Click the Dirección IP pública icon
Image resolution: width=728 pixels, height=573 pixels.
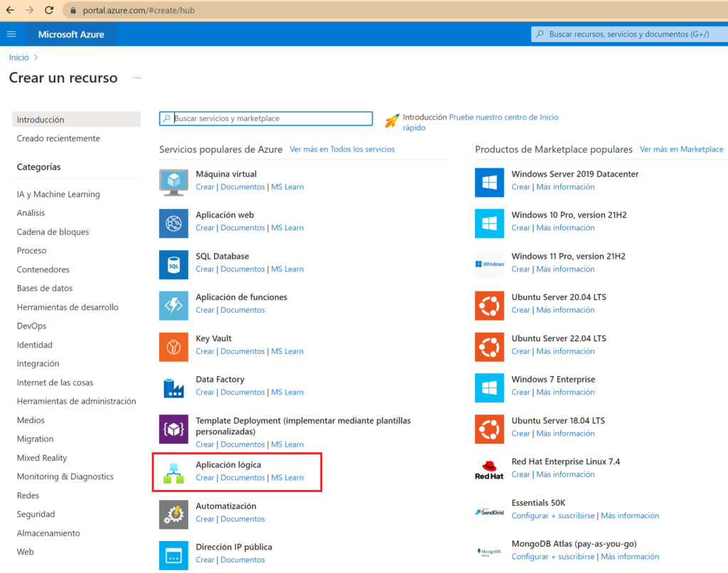pyautogui.click(x=173, y=555)
